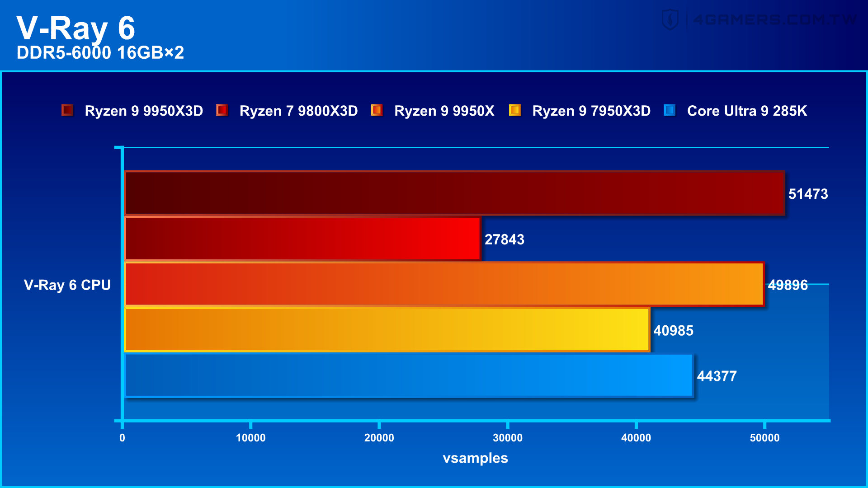Click the 51473 value label
Screen dimensions: 868x488
tap(808, 194)
